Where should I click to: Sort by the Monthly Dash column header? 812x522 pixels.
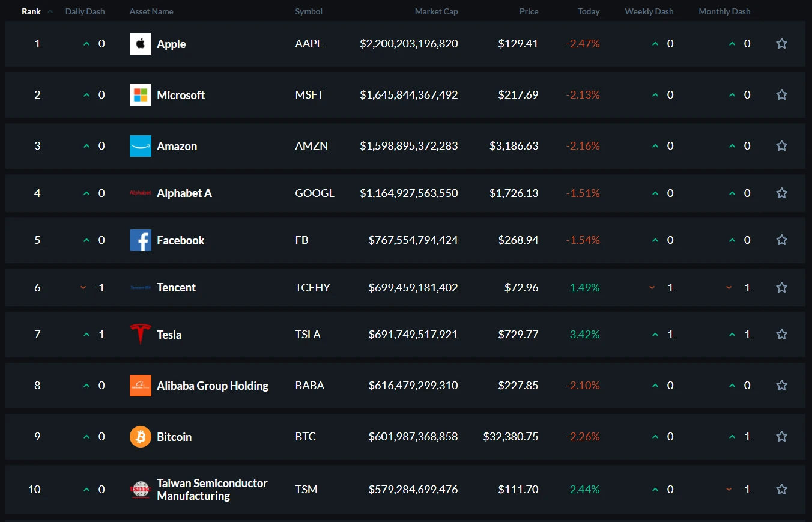point(724,11)
